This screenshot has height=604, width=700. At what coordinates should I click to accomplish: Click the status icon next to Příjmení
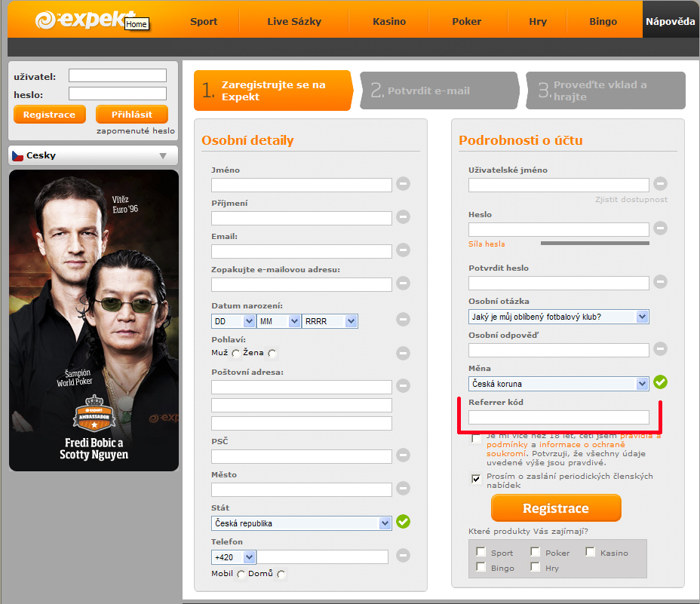pyautogui.click(x=403, y=217)
